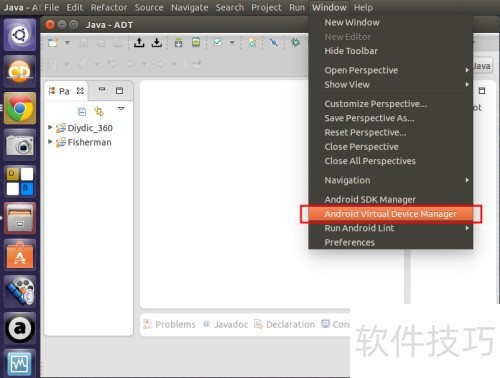This screenshot has height=378, width=500.
Task: Expand the Navigation submenu
Action: point(391,180)
